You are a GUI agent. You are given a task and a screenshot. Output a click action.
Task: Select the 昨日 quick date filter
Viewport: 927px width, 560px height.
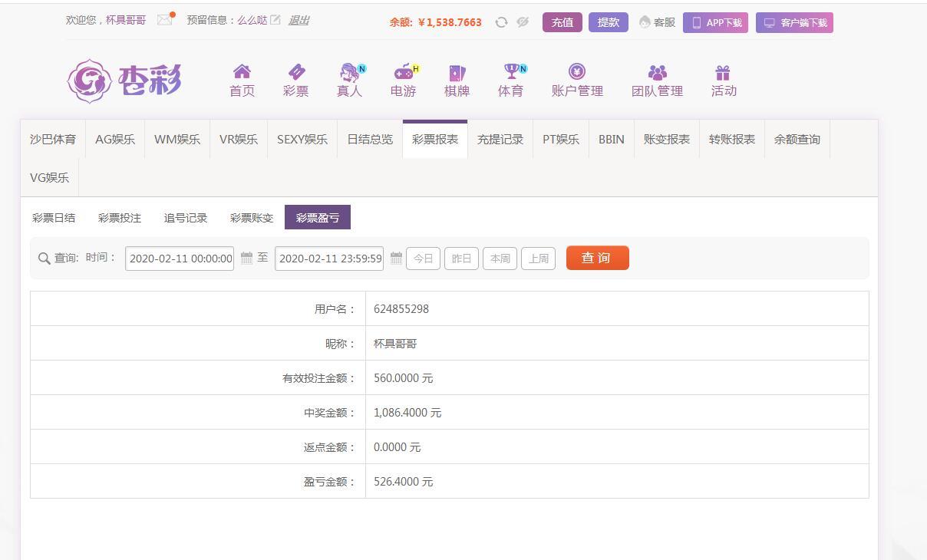point(461,259)
